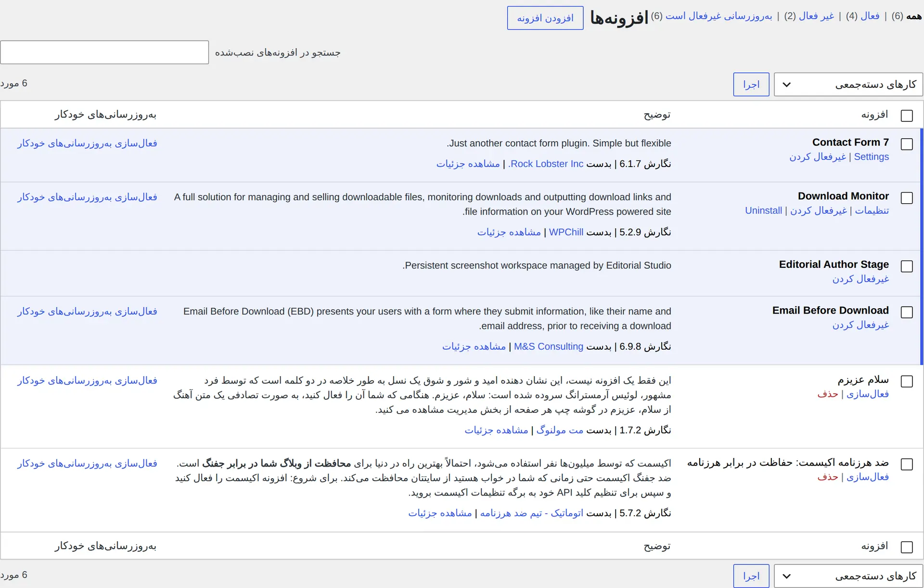Open the top کارهای دسته‌جمعی dropdown
This screenshot has width=924, height=588.
pos(848,84)
